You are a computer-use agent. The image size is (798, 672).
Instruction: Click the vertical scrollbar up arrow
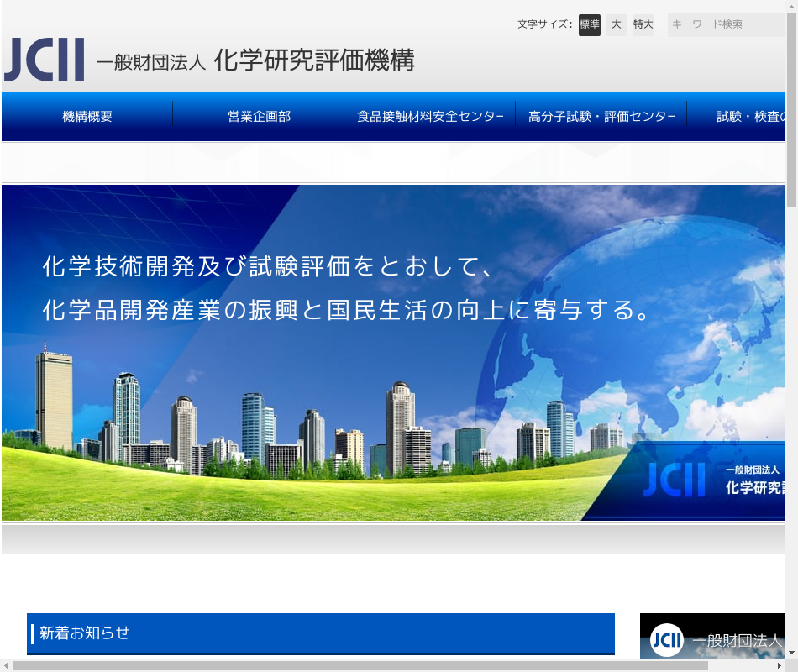pos(791,6)
